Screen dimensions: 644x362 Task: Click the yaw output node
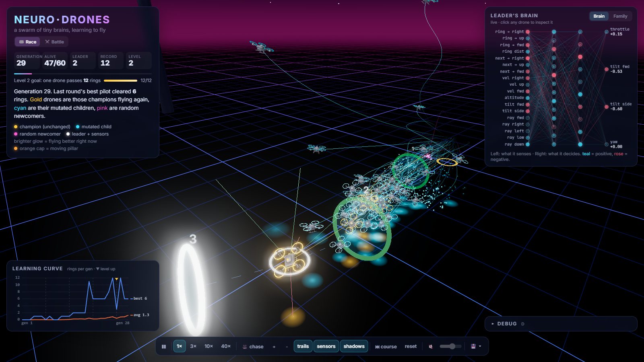[606, 144]
